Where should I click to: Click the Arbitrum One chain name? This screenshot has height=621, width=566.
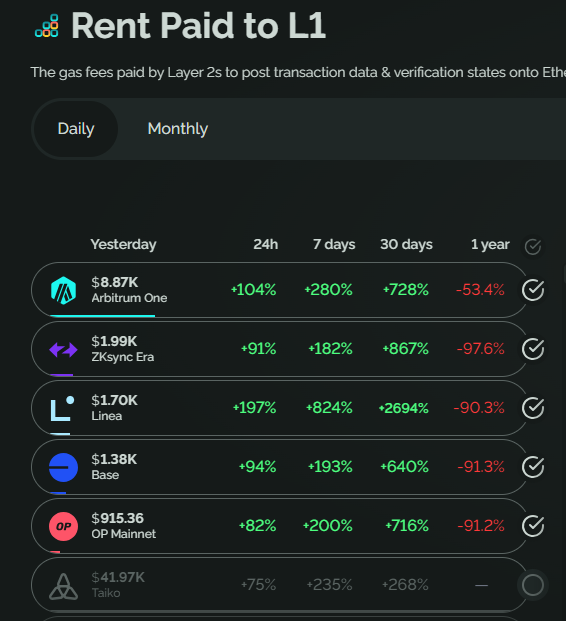129,298
